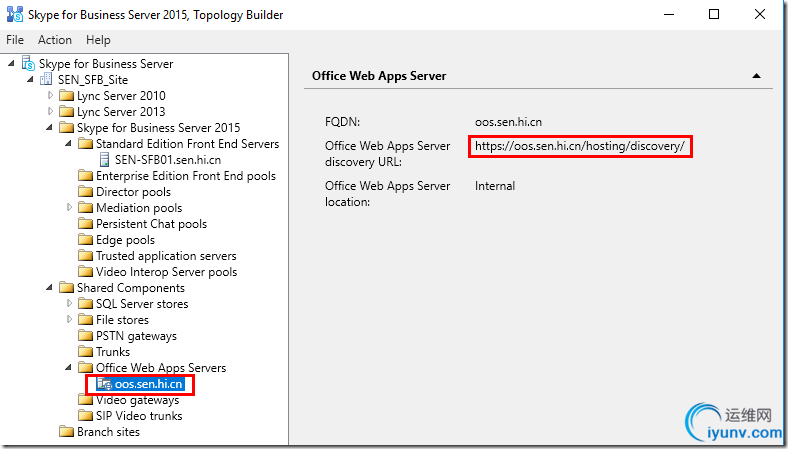Collapse the Skype for Business Server root node
The image size is (788, 449).
click(11, 63)
